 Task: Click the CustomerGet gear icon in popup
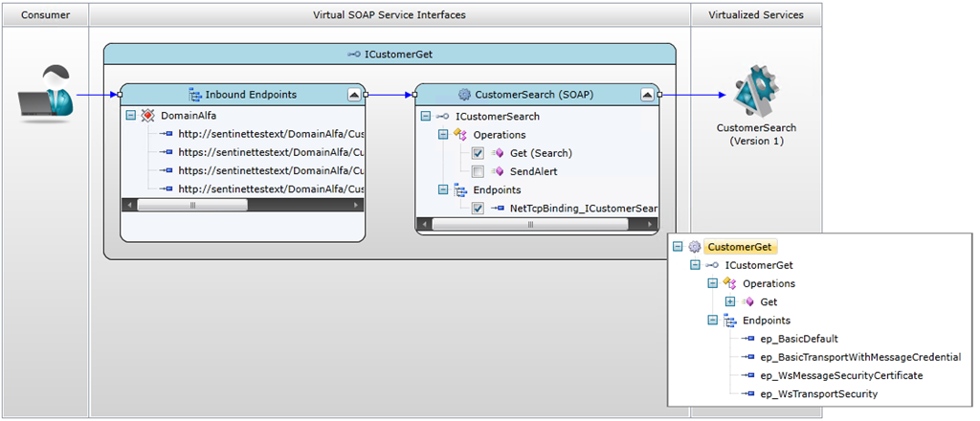[x=695, y=247]
